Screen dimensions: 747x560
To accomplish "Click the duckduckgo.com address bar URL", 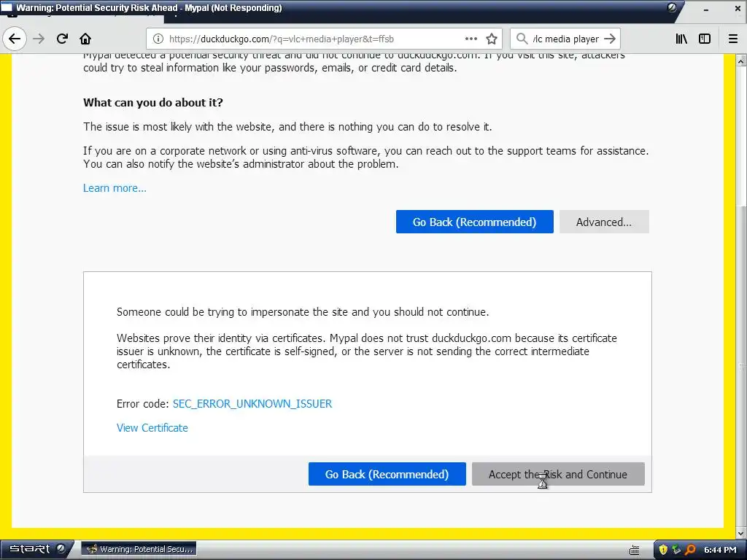I will click(282, 39).
